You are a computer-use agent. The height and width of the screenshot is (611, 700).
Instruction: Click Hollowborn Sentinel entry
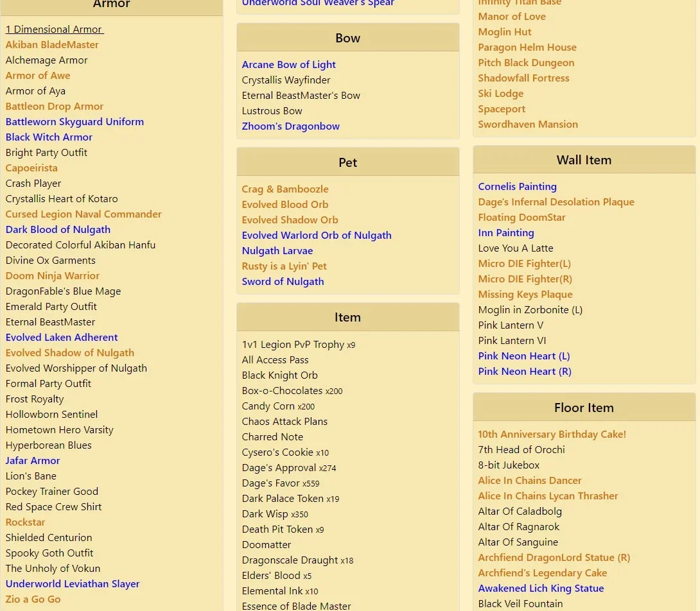[x=51, y=414]
